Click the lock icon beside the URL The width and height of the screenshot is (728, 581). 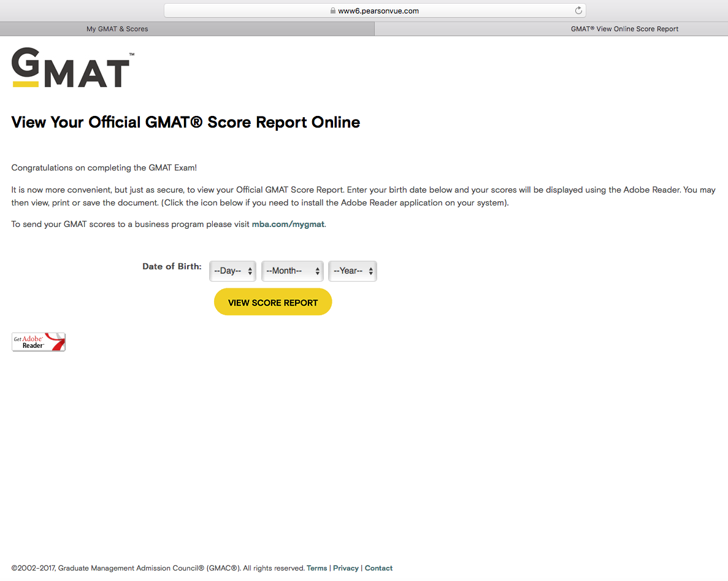(333, 10)
